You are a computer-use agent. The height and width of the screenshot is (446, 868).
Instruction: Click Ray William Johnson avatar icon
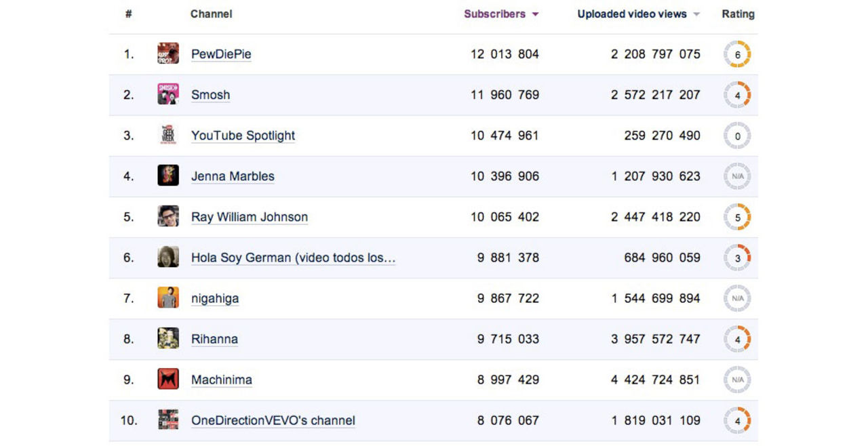pyautogui.click(x=168, y=216)
